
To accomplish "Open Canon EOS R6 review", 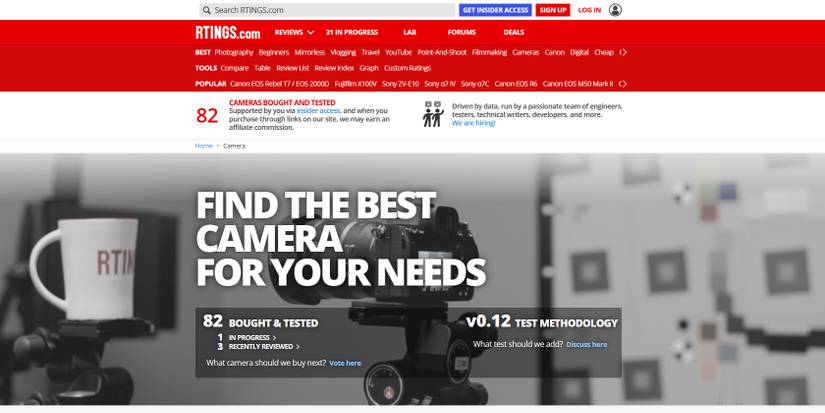I will [516, 84].
